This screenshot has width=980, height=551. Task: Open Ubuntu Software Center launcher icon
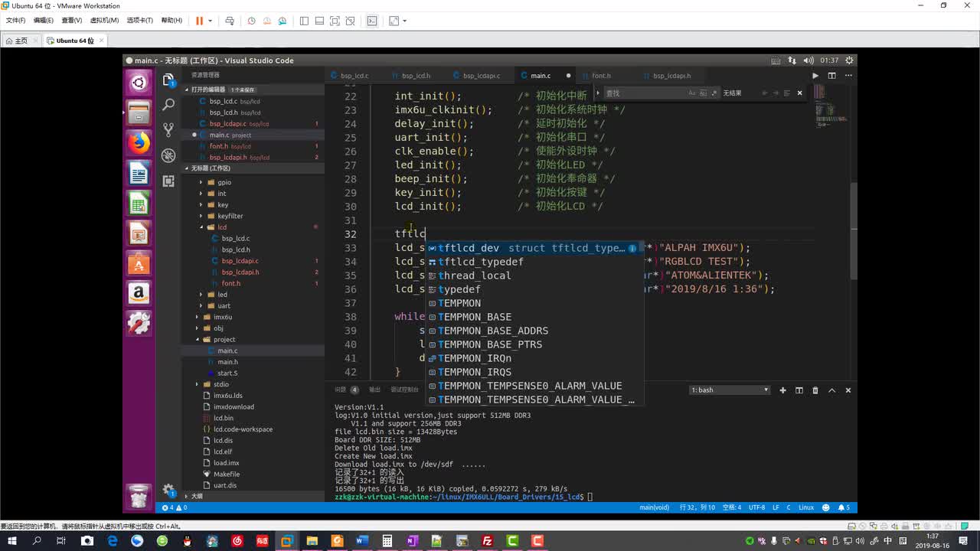(x=139, y=264)
